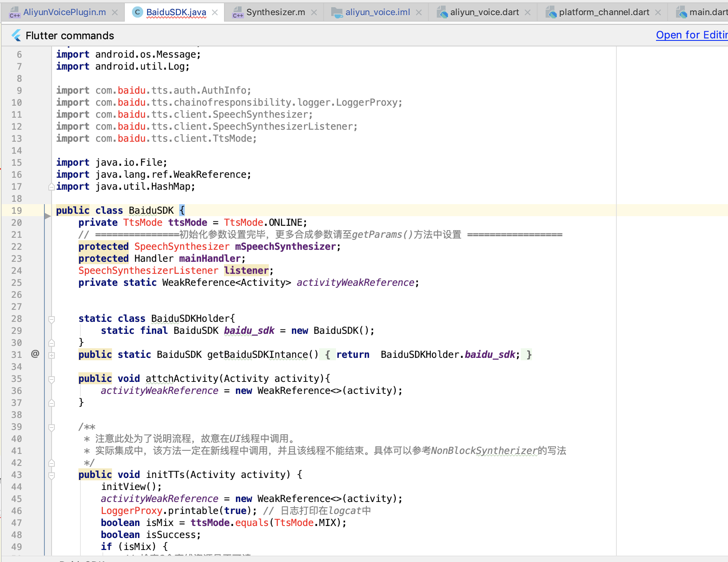Close the aliyun_voice.dart tab
This screenshot has width=728, height=562.
point(528,12)
